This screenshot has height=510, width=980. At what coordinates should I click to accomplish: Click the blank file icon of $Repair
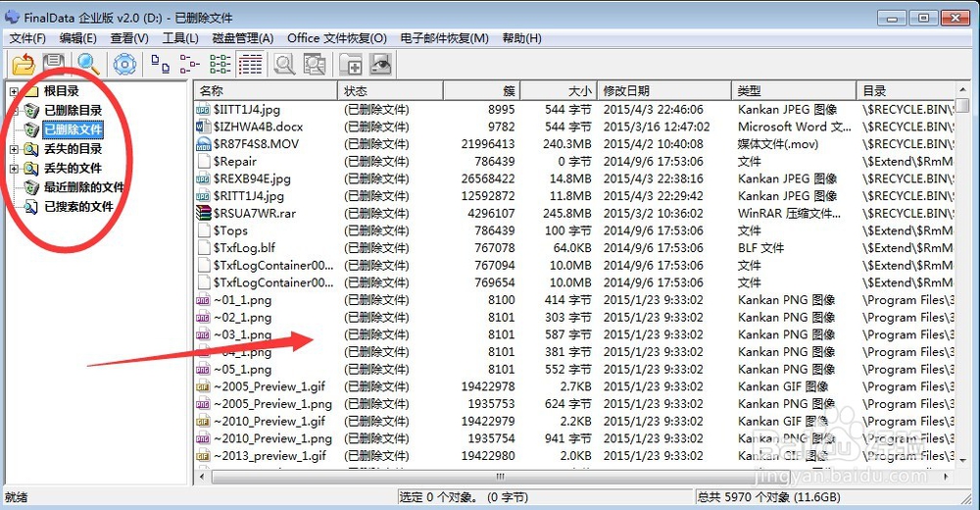pos(203,162)
